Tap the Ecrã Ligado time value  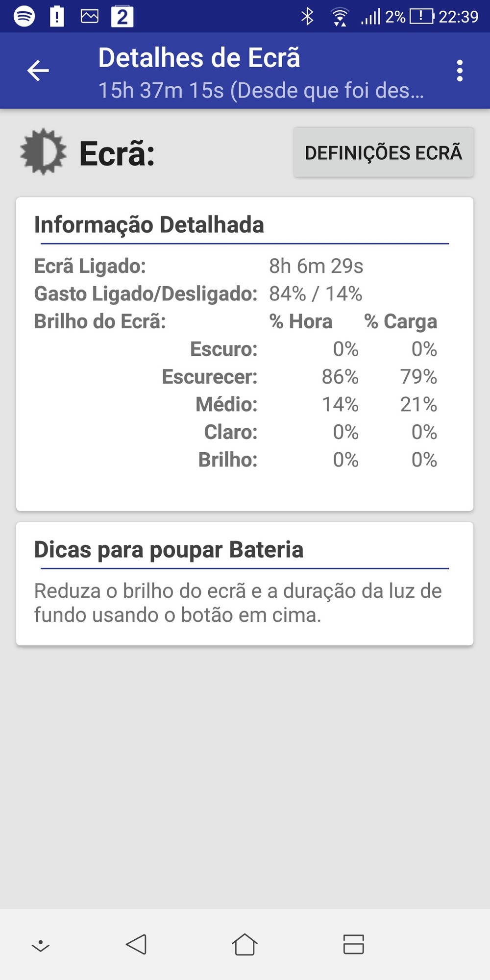tap(316, 266)
